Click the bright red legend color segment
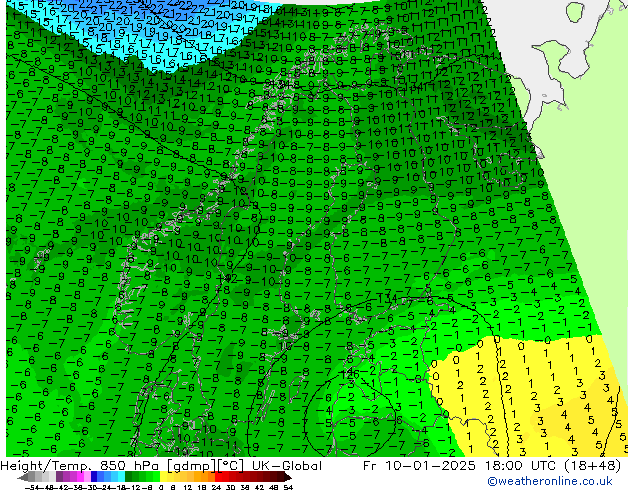The height and width of the screenshot is (490, 634). [x=218, y=477]
